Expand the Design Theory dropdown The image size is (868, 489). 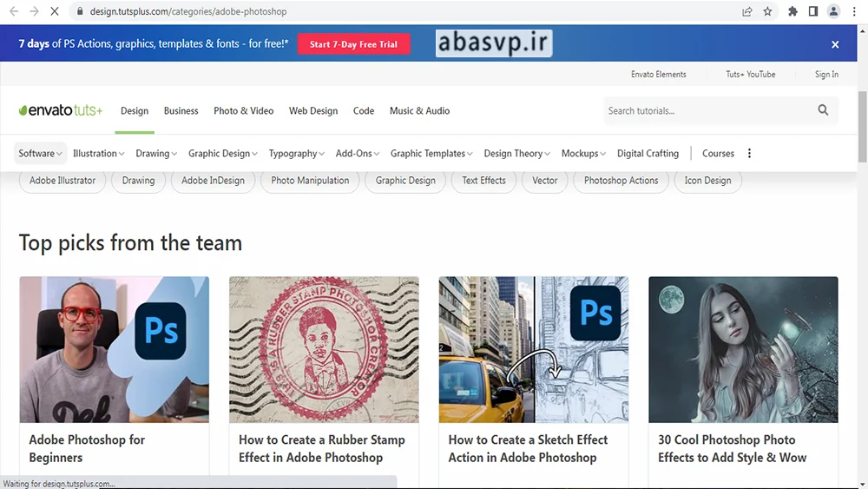(516, 154)
